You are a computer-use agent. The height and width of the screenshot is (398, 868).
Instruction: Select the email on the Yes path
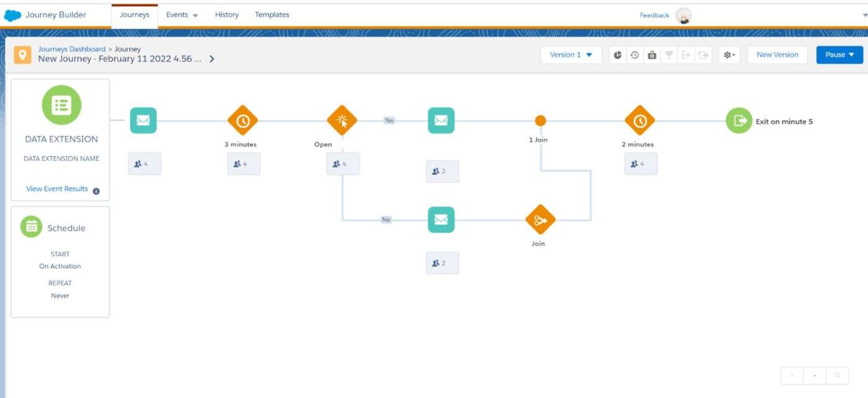click(x=441, y=120)
